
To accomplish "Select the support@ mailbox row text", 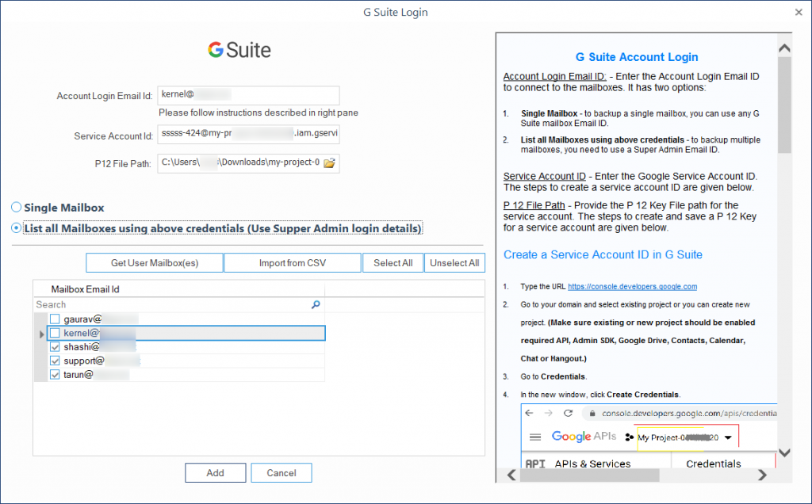I will pos(84,361).
